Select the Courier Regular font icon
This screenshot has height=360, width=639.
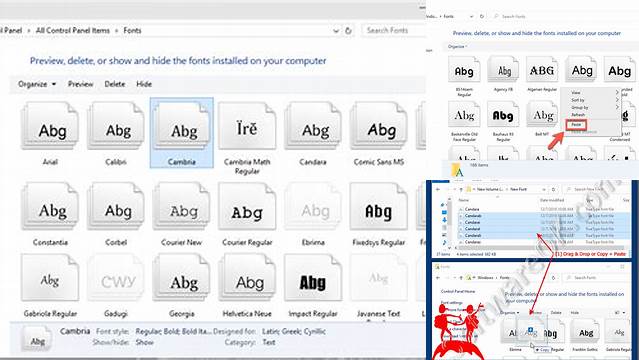(247, 206)
